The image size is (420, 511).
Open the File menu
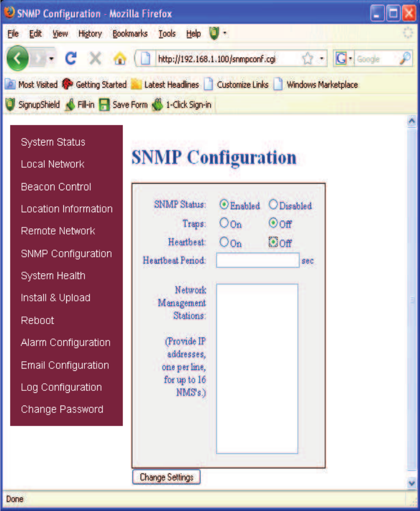tap(13, 33)
